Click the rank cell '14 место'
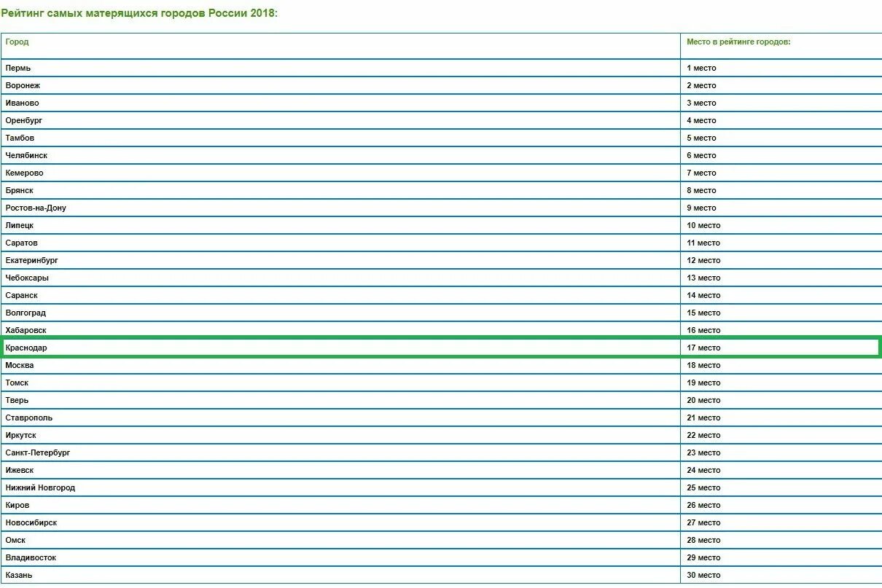The image size is (882, 588). point(781,295)
